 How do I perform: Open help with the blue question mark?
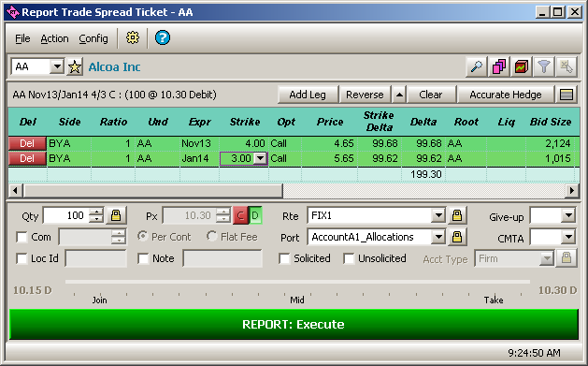point(163,38)
